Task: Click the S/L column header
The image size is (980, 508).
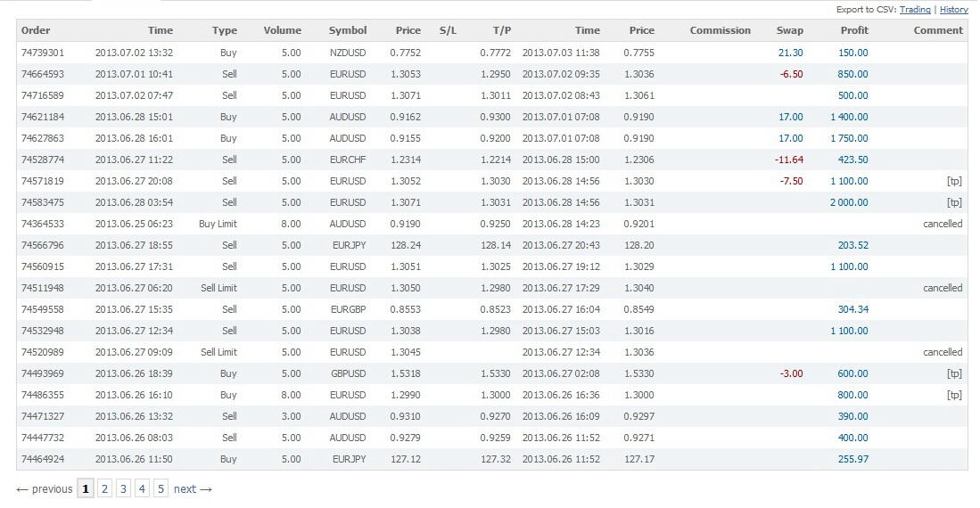Action: click(x=449, y=30)
